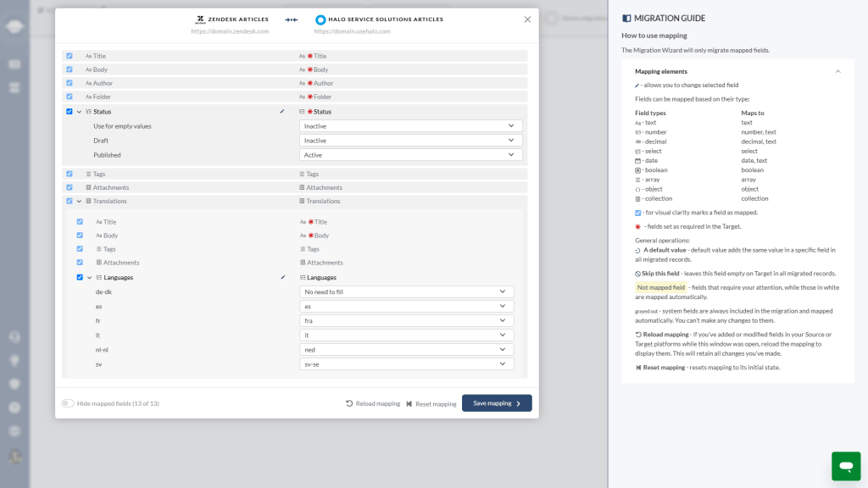The height and width of the screenshot is (488, 868).
Task: Click the target Translations field label
Action: pyautogui.click(x=323, y=202)
